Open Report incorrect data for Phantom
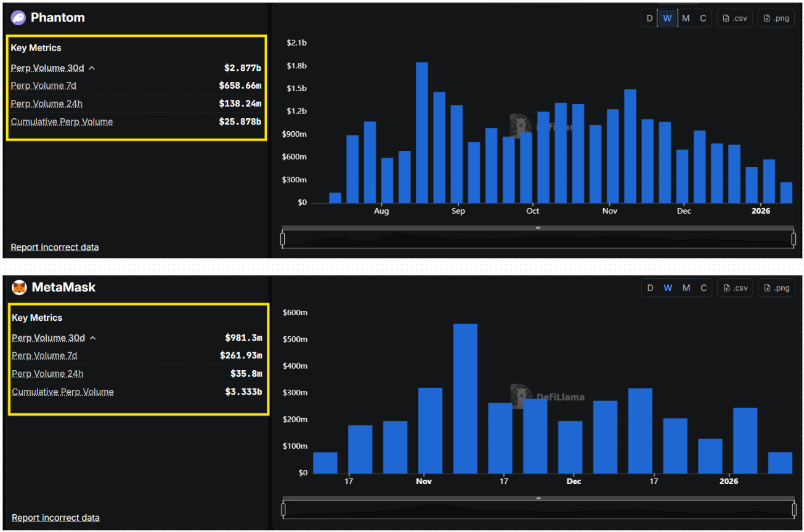 (54, 247)
